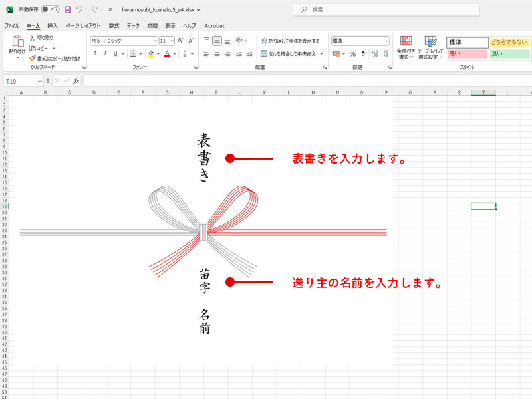
Task: Click the Cut (切り取り) scissors icon
Action: click(33, 38)
